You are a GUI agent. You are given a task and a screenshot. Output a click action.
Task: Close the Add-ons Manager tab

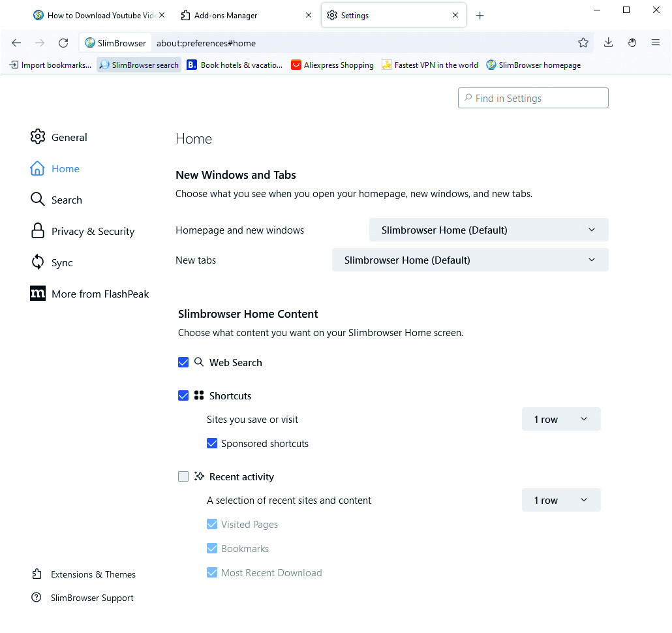309,15
